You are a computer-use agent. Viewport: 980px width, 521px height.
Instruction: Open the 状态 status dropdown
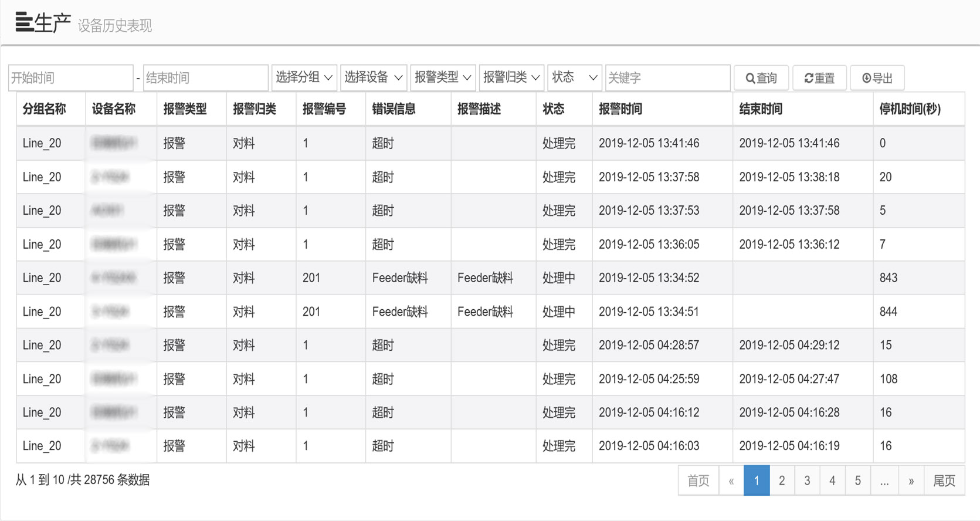tap(574, 77)
